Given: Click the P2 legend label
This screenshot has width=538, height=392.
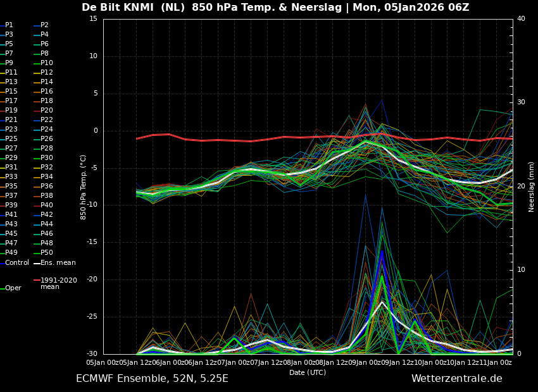Looking at the screenshot, I should (x=44, y=25).
